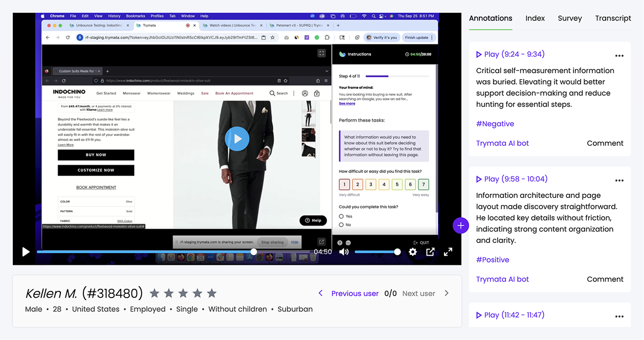Open the three-dot menu on the 9:24 annotation
Screen dimensions: 644x340
click(x=619, y=56)
